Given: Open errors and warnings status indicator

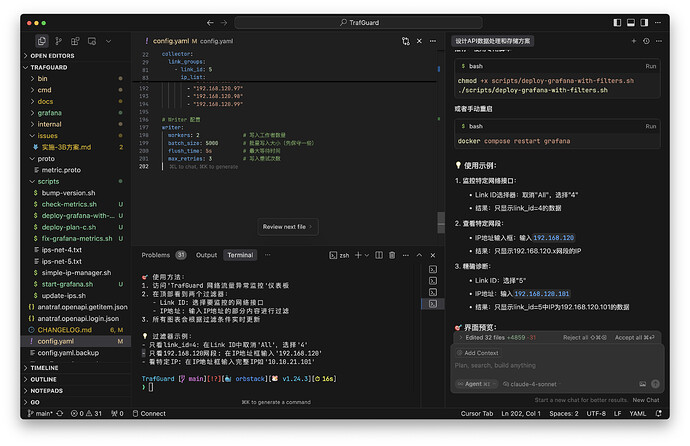Looking at the screenshot, I should [x=86, y=413].
